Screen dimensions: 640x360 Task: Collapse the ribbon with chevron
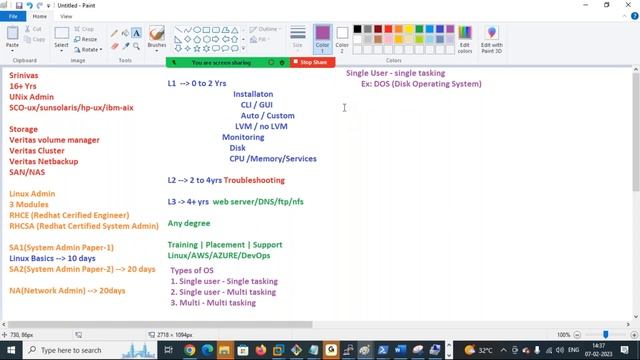tap(624, 16)
